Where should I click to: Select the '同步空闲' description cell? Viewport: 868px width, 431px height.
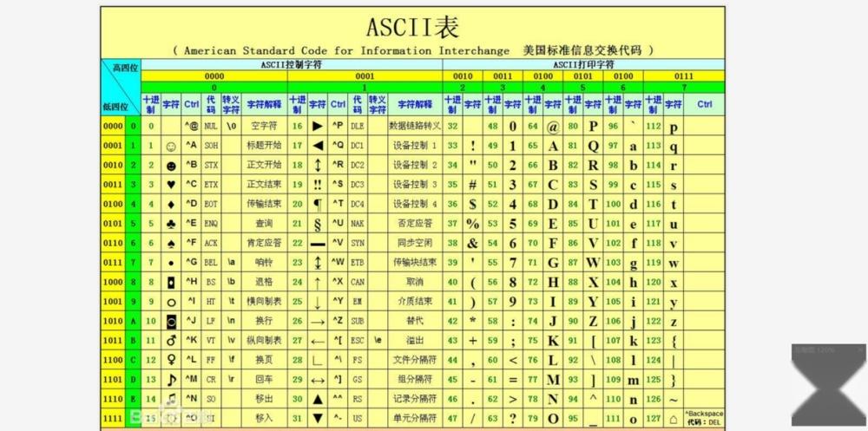pos(415,243)
